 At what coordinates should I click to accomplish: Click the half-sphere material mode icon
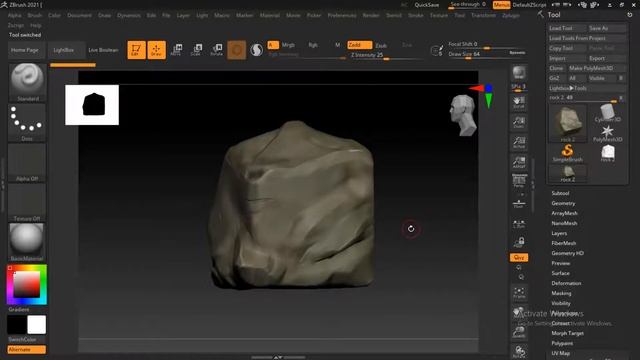click(256, 50)
